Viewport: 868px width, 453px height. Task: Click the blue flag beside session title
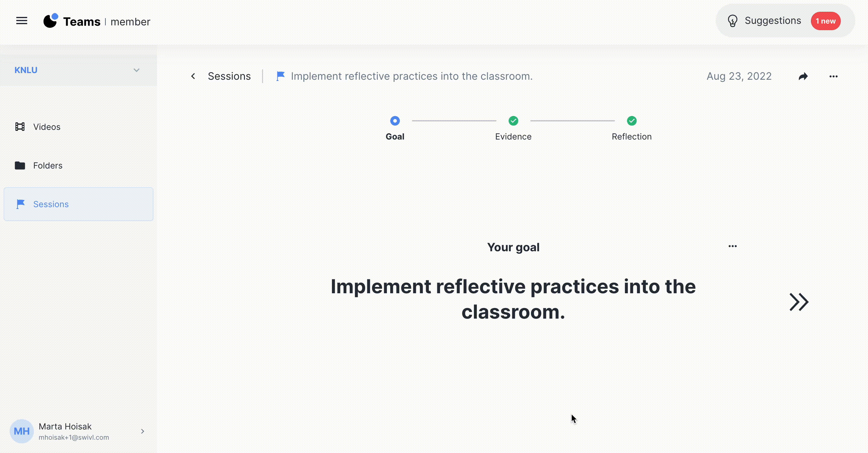tap(280, 76)
